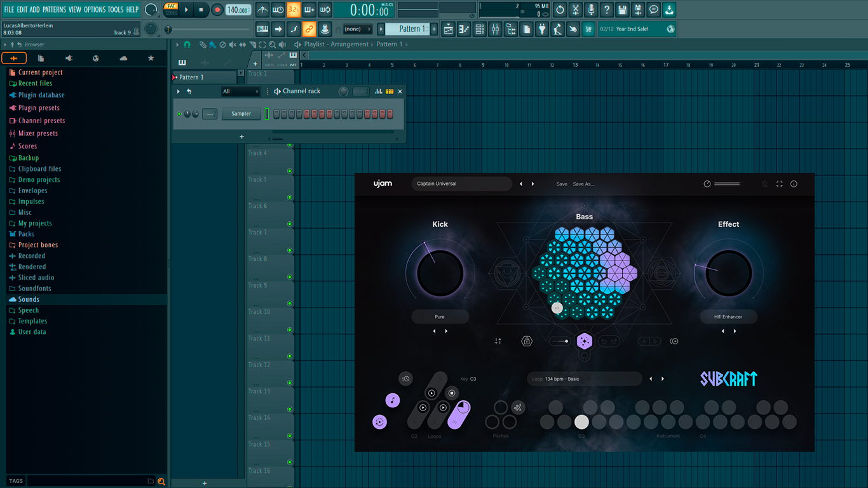Open the shopping cart content library
Viewport: 868px width, 488px height.
pyautogui.click(x=588, y=29)
